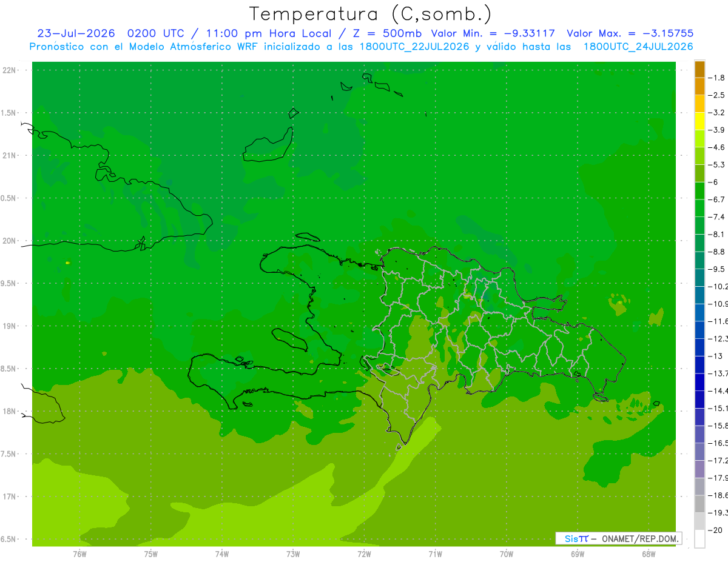
Task: Pick the orange swatch between -1.8 and -2.5
Action: click(699, 87)
